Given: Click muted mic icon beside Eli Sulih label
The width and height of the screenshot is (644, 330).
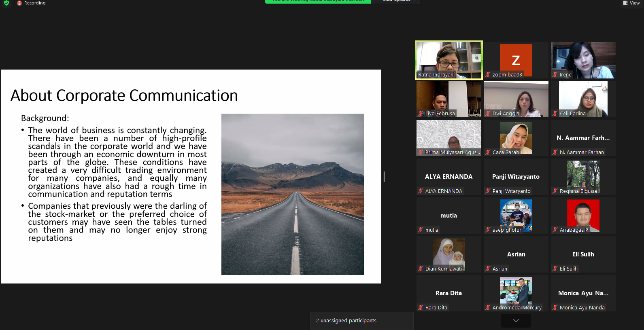Looking at the screenshot, I should (x=555, y=269).
